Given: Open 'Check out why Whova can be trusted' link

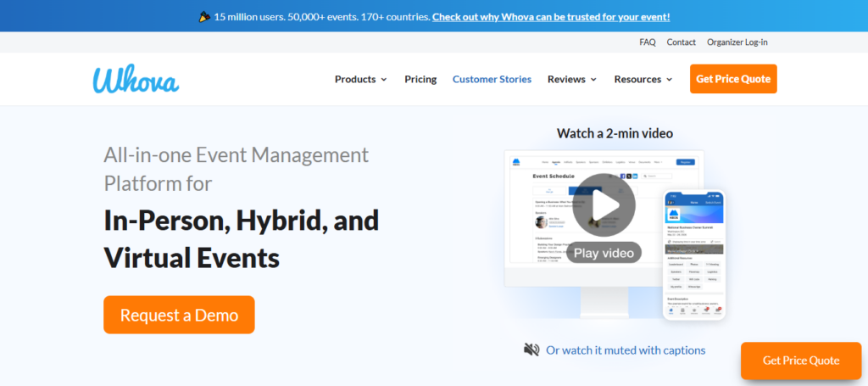Looking at the screenshot, I should coord(551,17).
